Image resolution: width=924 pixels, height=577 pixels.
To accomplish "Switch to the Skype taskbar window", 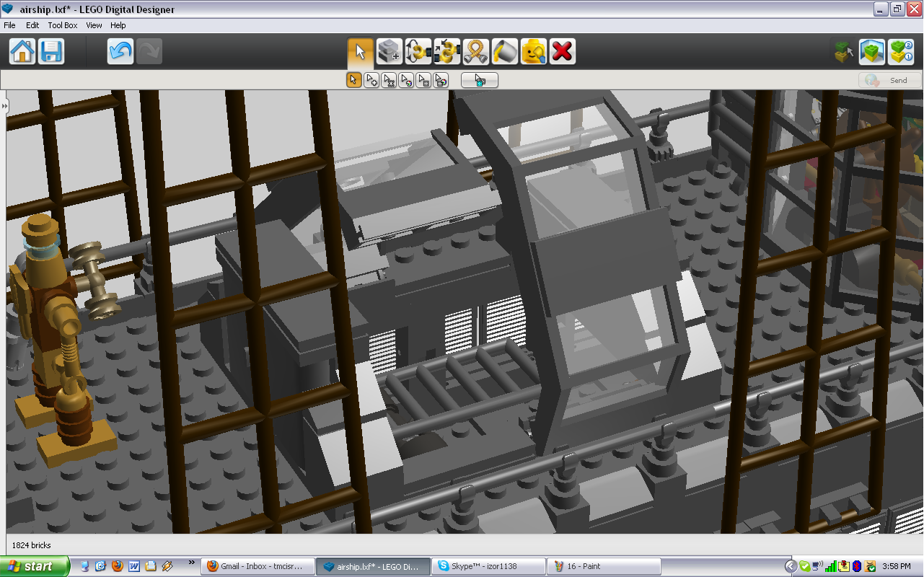I will coord(488,566).
